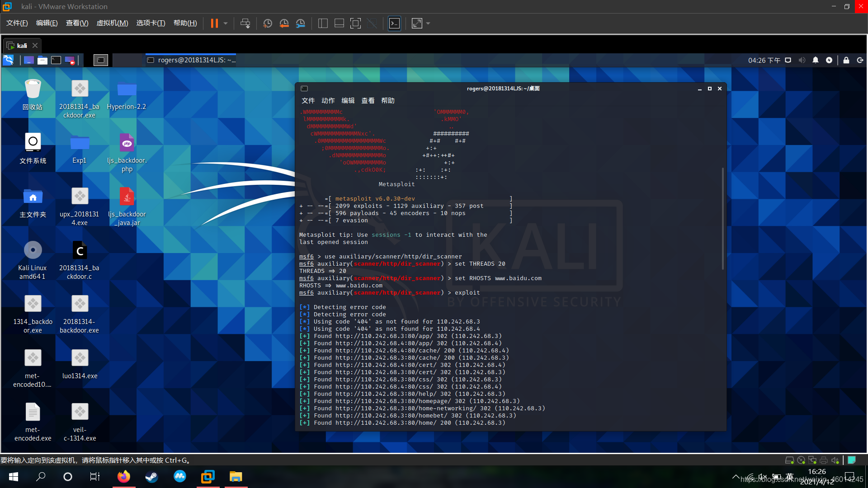Send Ctrl+Alt+Del to the virtual machine
868x488 pixels.
coord(245,23)
